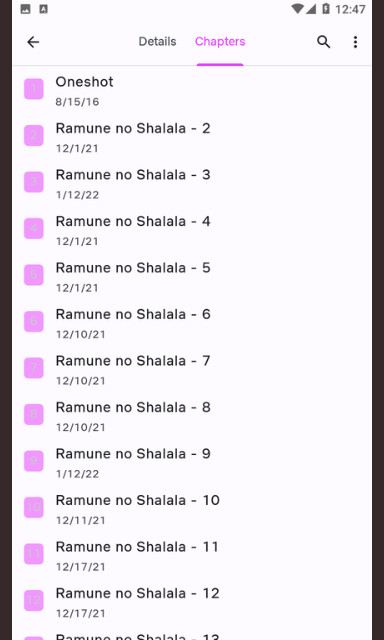The image size is (384, 640).
Task: Tap the pink chapter 9 badge
Action: pyautogui.click(x=34, y=461)
